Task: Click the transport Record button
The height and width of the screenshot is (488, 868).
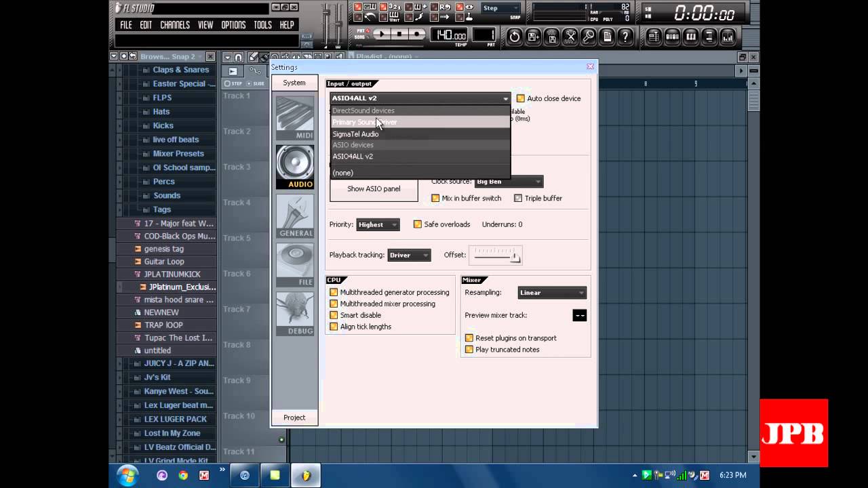Action: 416,33
